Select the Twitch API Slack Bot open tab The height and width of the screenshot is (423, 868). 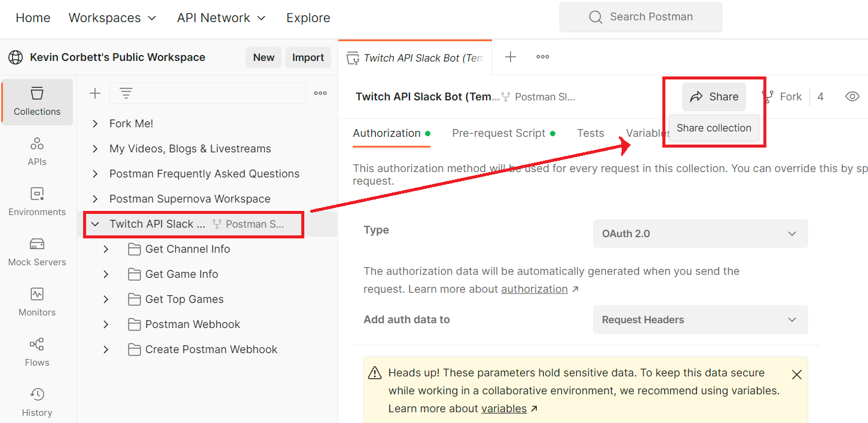[x=415, y=58]
